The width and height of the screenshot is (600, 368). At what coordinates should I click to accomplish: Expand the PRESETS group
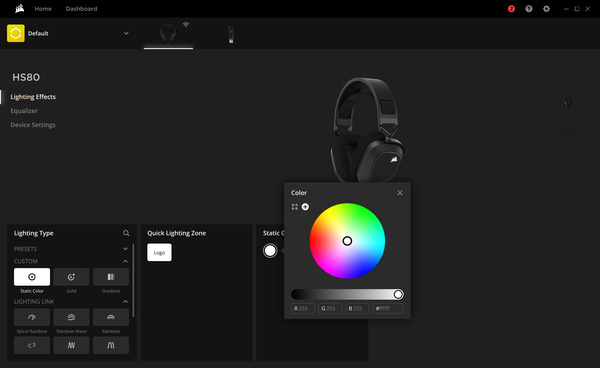(x=125, y=249)
